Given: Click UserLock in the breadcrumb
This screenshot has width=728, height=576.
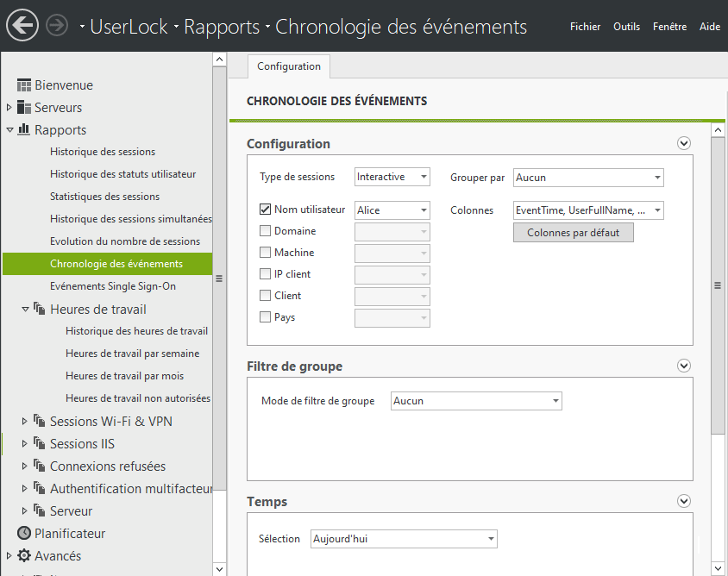Looking at the screenshot, I should [129, 27].
